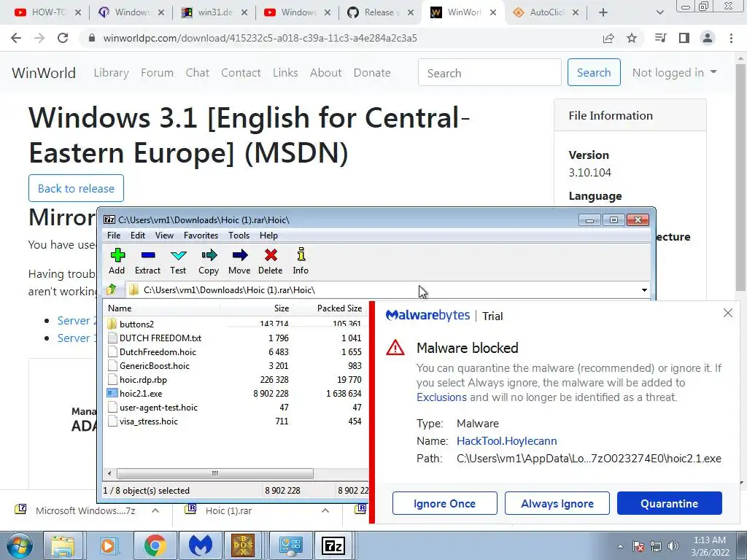The height and width of the screenshot is (560, 747).
Task: Share this page via the address bar icon
Action: coord(608,38)
